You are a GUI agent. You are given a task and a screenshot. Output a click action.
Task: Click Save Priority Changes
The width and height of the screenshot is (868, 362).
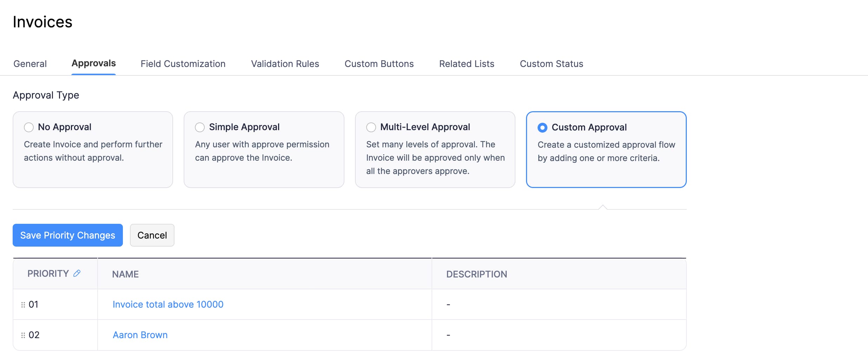pos(67,235)
